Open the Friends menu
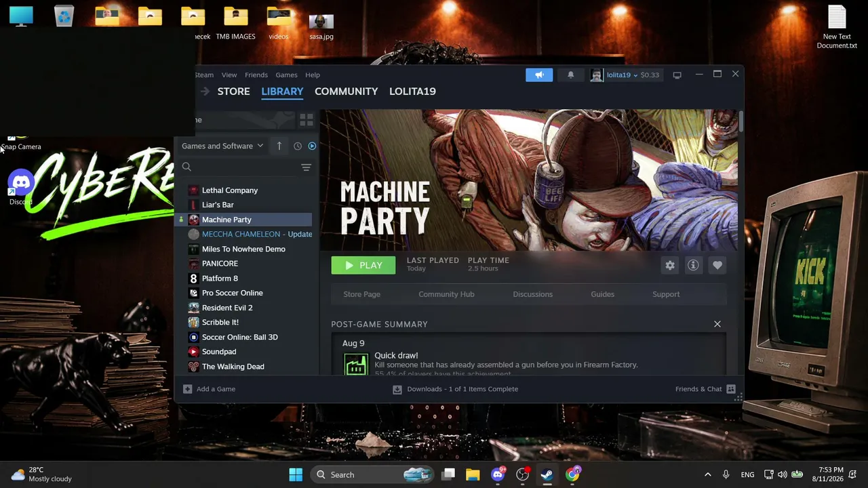Viewport: 868px width, 488px height. pyautogui.click(x=256, y=75)
